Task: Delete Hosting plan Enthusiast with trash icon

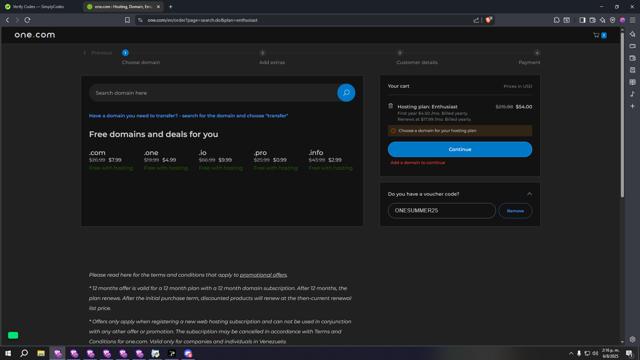Action: pos(391,106)
